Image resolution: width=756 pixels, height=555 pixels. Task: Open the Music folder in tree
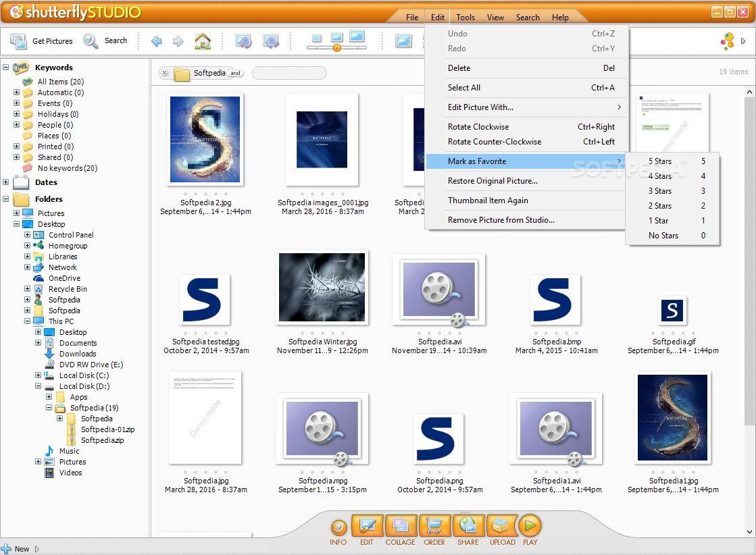[x=69, y=451]
